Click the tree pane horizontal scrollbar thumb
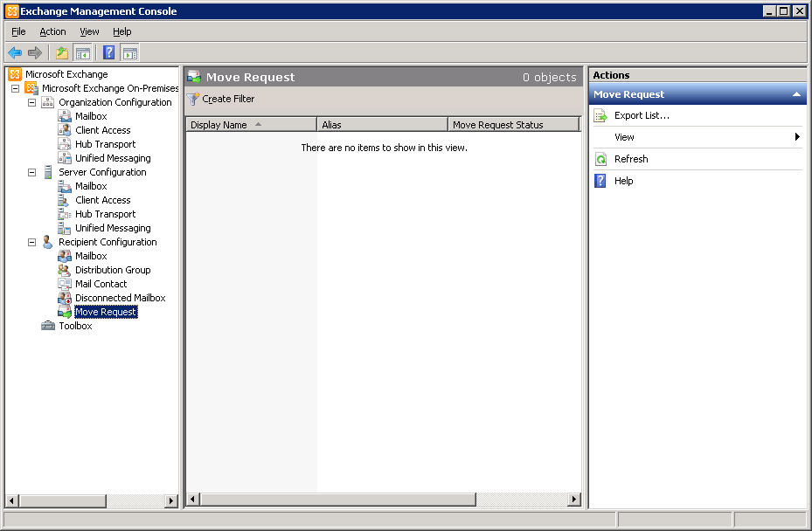This screenshot has width=812, height=531. click(x=63, y=500)
